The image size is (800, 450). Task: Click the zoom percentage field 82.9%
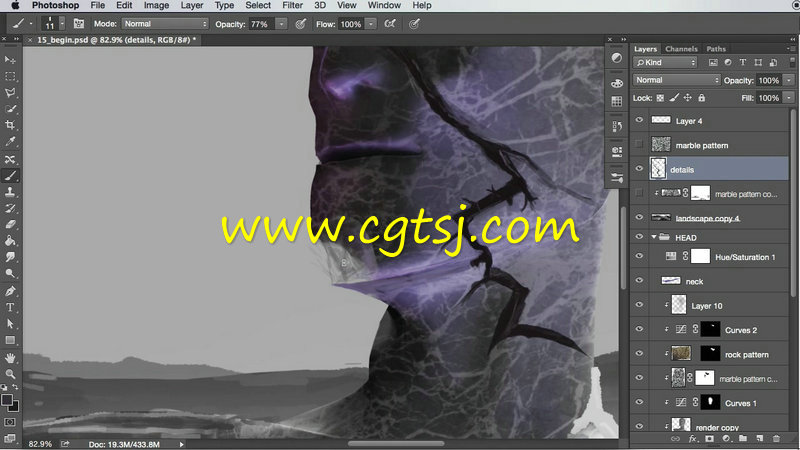coord(40,444)
